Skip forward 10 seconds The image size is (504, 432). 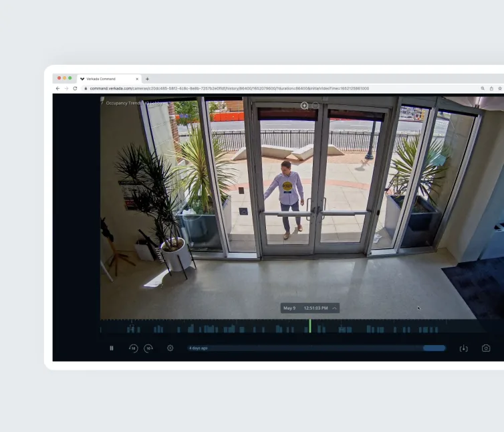tap(148, 348)
